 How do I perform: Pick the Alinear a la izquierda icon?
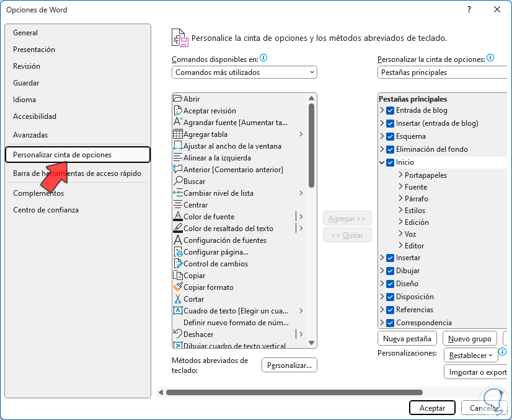[178, 157]
